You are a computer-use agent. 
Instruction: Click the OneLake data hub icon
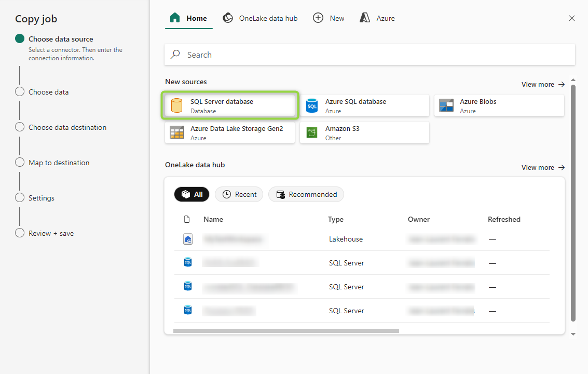pyautogui.click(x=228, y=18)
